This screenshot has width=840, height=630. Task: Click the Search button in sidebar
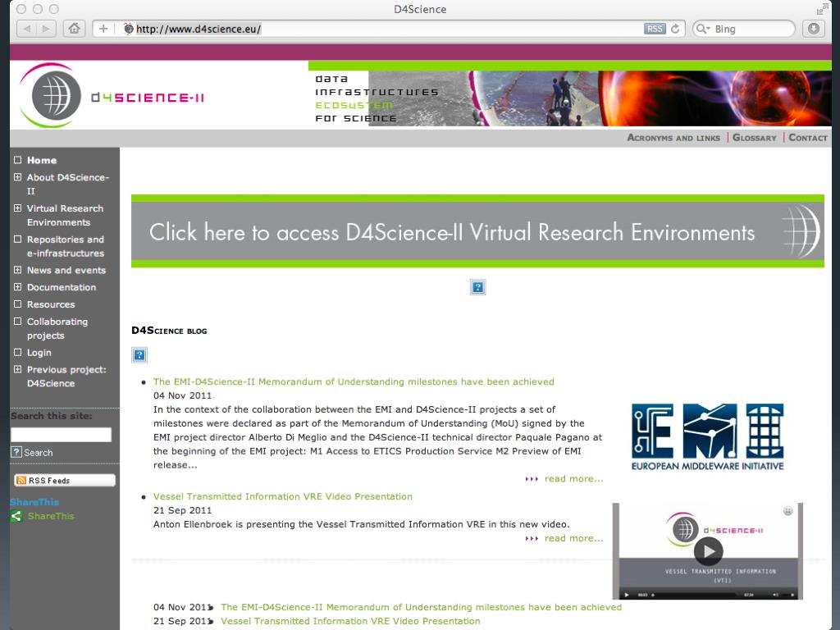[38, 453]
